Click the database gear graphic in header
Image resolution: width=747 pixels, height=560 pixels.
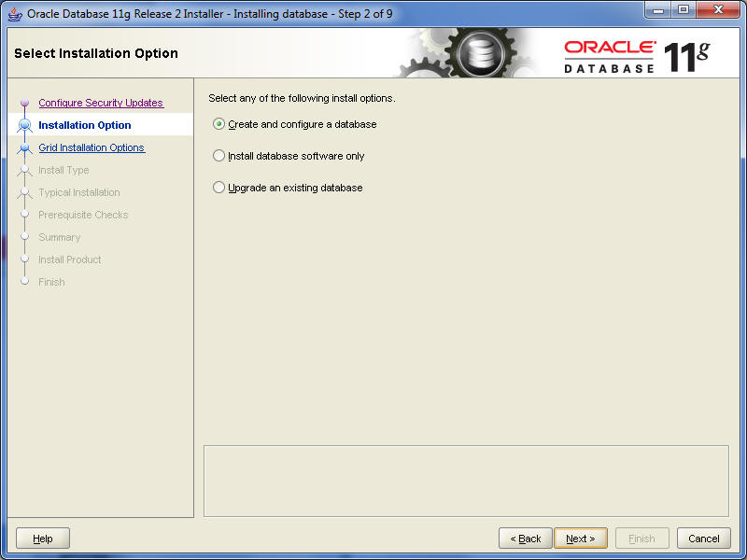tap(480, 53)
